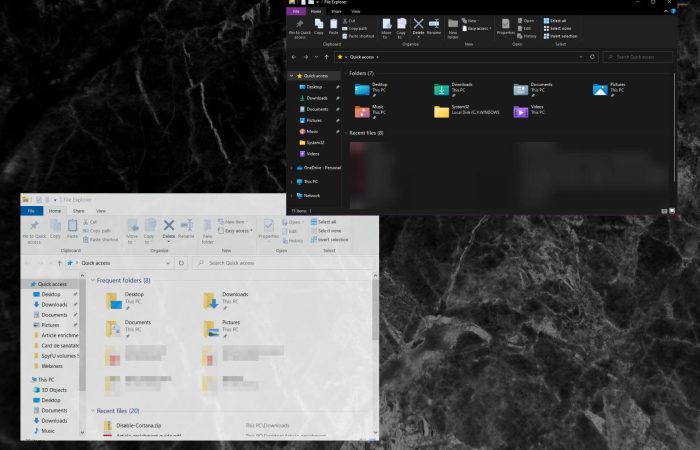This screenshot has height=450, width=700.
Task: Open Music folder in dark window content
Action: (x=370, y=112)
